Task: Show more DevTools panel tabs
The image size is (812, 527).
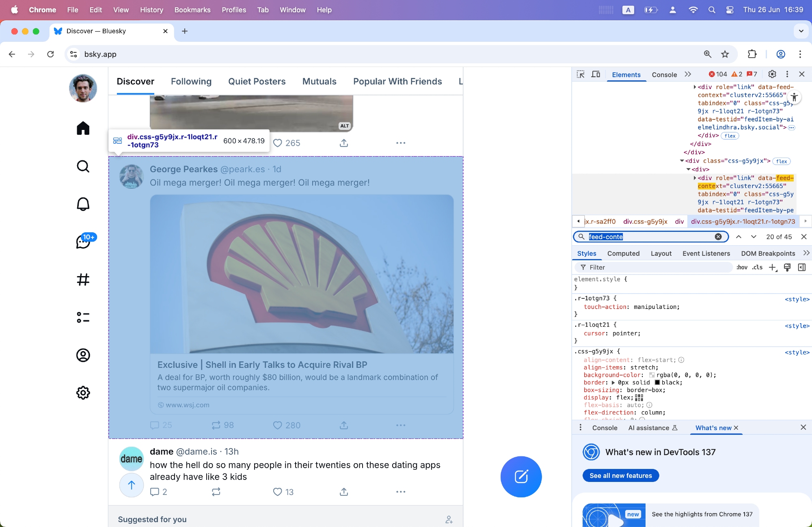Action: [x=688, y=74]
